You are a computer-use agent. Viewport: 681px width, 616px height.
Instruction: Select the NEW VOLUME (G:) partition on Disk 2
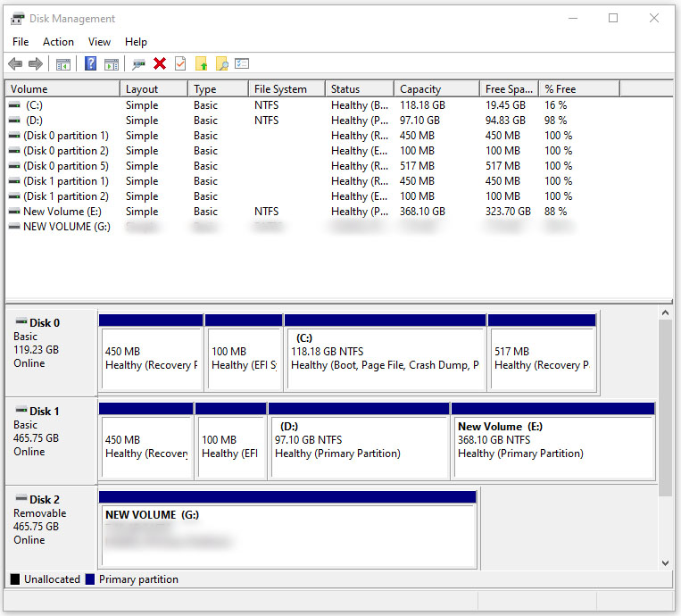coord(288,531)
